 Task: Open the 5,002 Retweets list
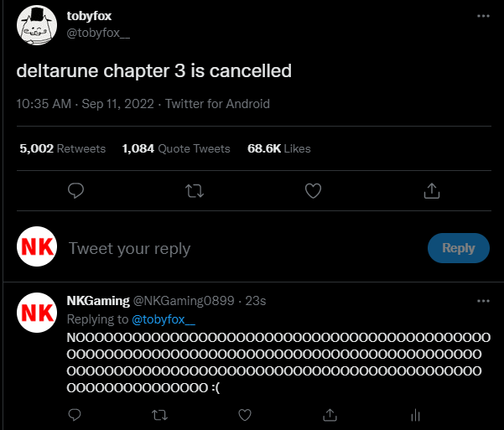coord(62,148)
